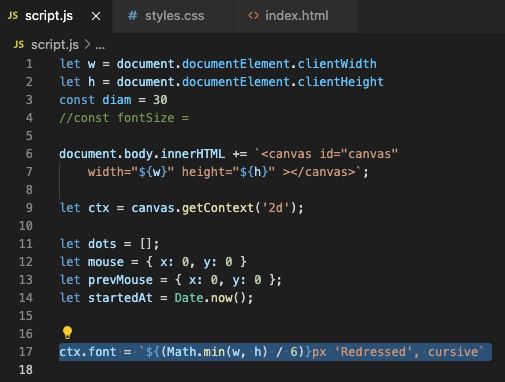Image resolution: width=505 pixels, height=382 pixels.
Task: Select the script.js editor tab
Action: (x=56, y=16)
